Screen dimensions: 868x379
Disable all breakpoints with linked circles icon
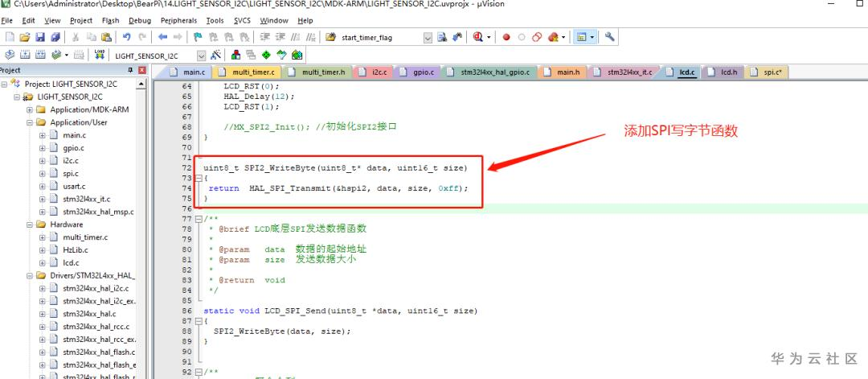[x=536, y=37]
